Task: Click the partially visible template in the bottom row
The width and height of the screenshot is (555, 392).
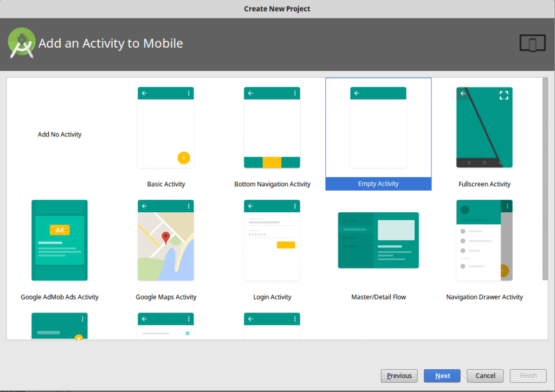Action: click(x=166, y=325)
